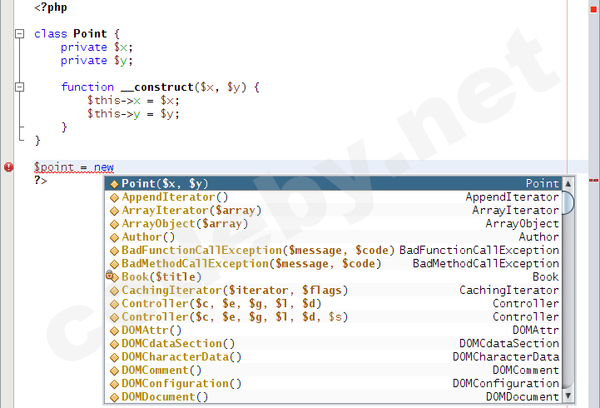
Task: Click the constructor icon beside AppendIterator()
Action: tap(114, 197)
